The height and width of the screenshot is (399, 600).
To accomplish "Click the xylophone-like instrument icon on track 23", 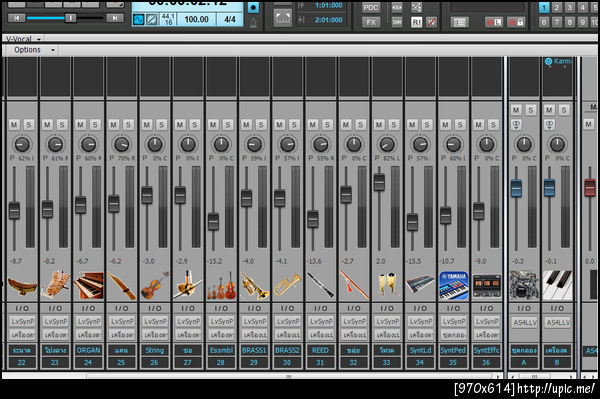I will pyautogui.click(x=55, y=285).
